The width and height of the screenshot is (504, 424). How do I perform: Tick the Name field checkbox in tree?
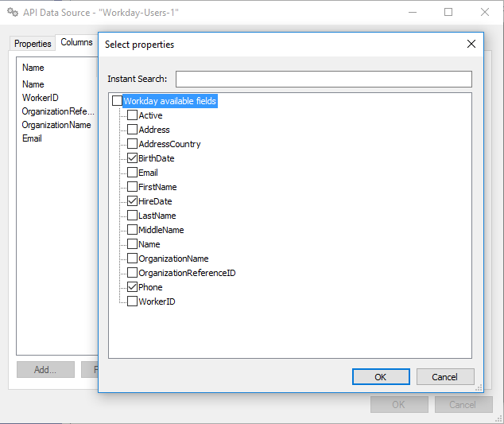(132, 244)
